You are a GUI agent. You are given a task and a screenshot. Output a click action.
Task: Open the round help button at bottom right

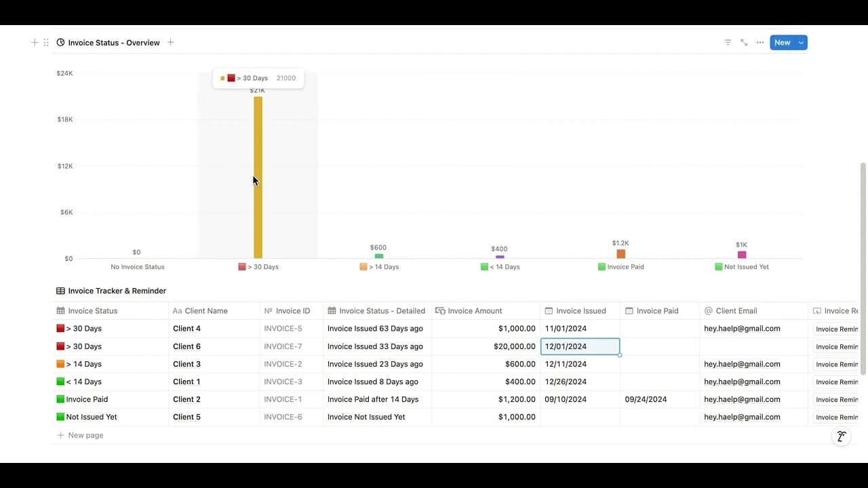tap(841, 436)
